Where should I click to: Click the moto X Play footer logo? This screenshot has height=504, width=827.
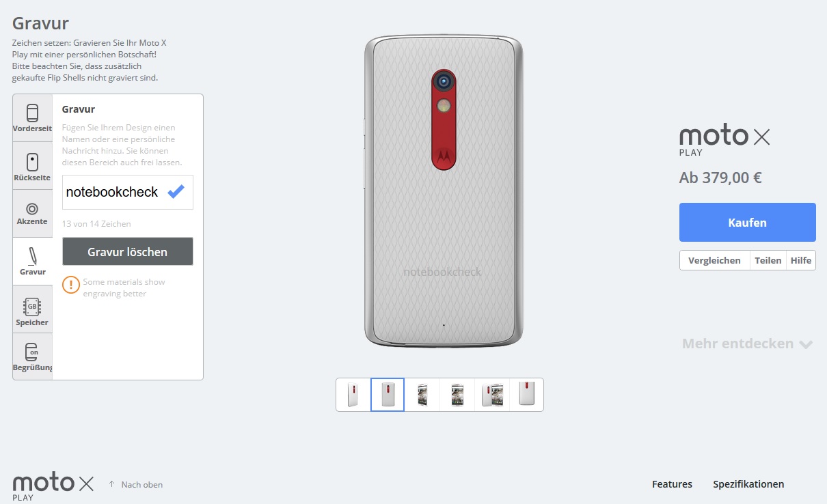point(53,486)
